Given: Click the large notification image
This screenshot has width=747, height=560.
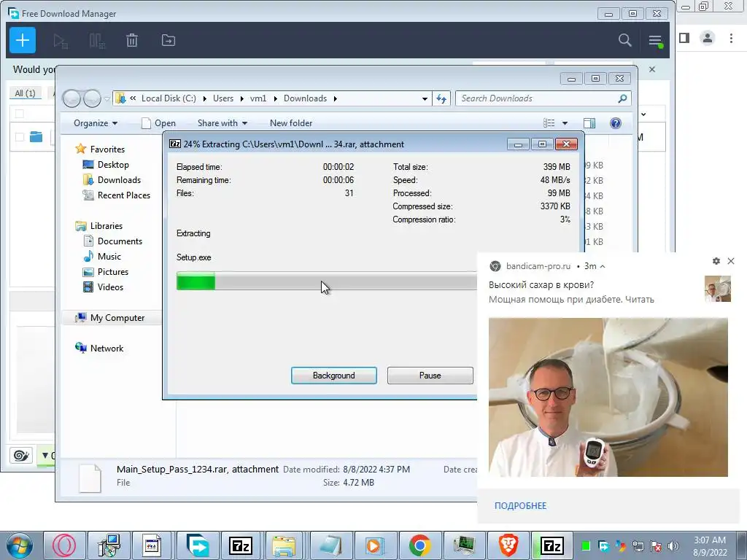Looking at the screenshot, I should pyautogui.click(x=608, y=397).
